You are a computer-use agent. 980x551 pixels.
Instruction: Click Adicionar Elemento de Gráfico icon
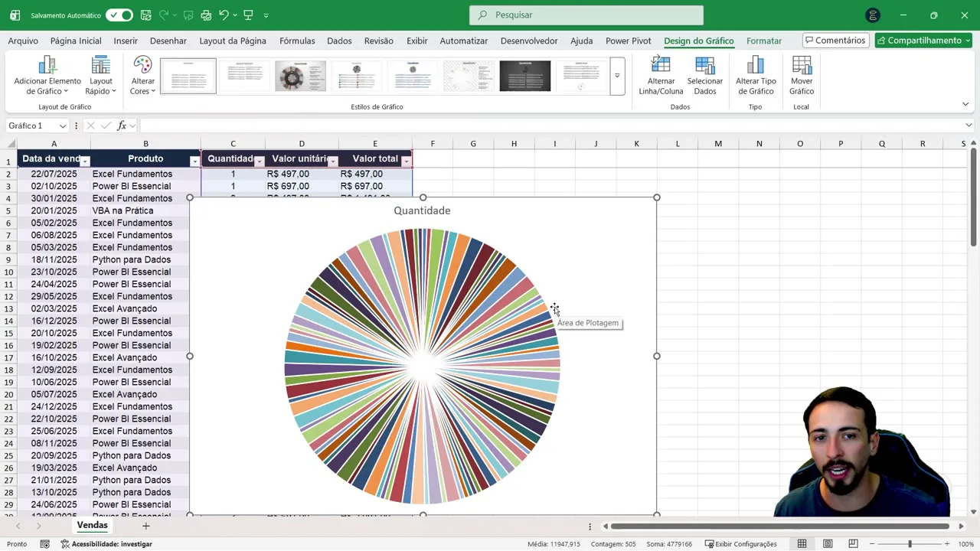tap(47, 65)
